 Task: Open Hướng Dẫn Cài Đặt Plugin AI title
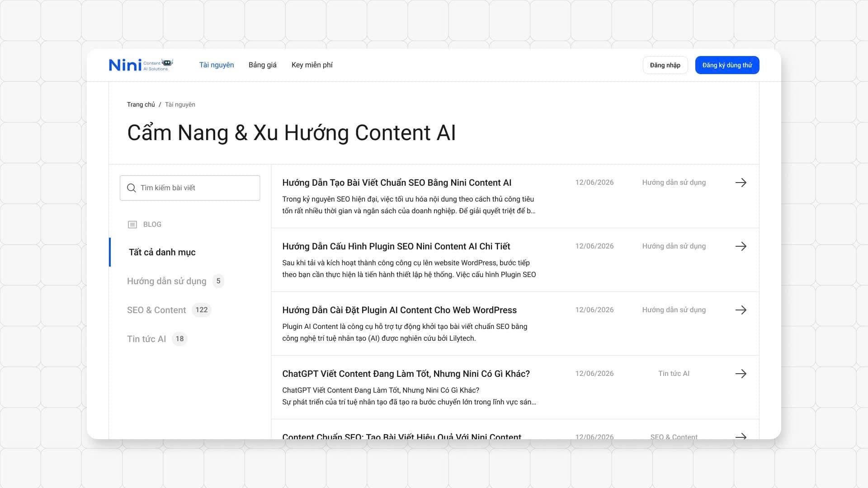(399, 310)
